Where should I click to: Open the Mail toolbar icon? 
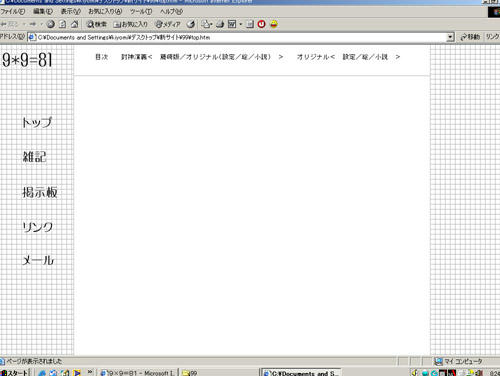click(x=206, y=24)
